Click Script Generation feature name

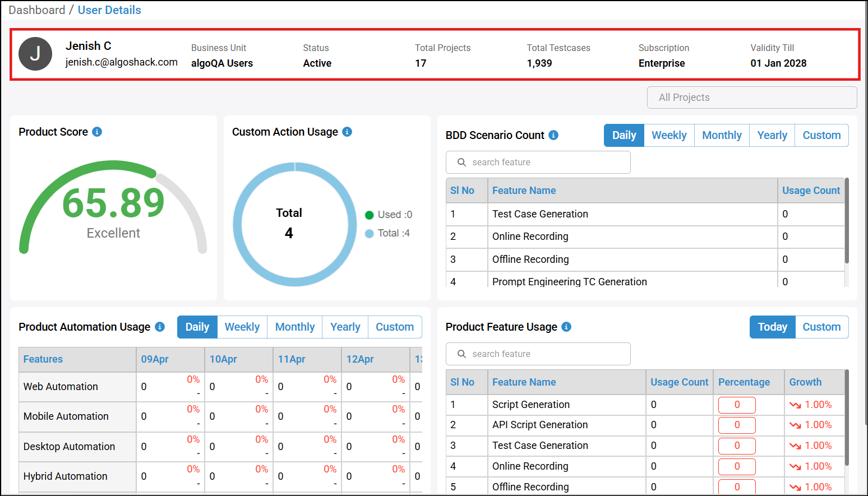click(x=531, y=405)
